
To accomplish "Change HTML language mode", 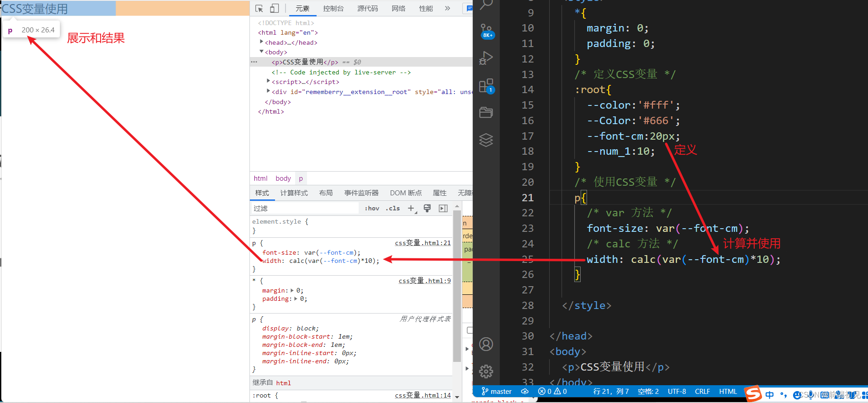I will click(728, 392).
